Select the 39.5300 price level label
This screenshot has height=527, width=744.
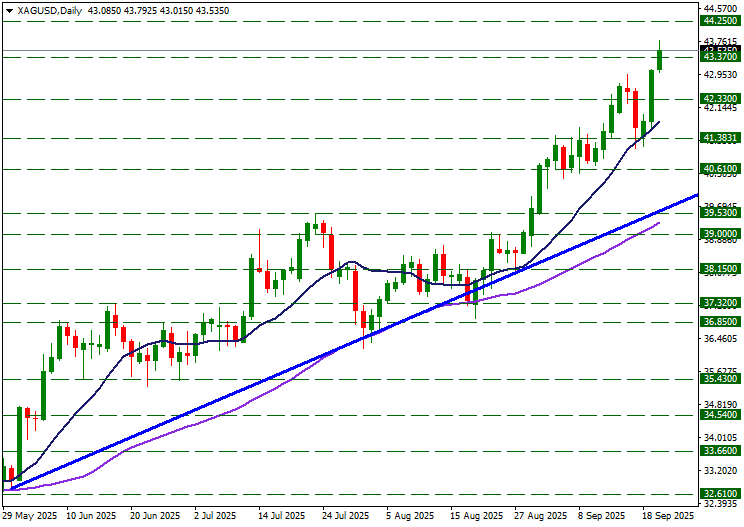(720, 213)
